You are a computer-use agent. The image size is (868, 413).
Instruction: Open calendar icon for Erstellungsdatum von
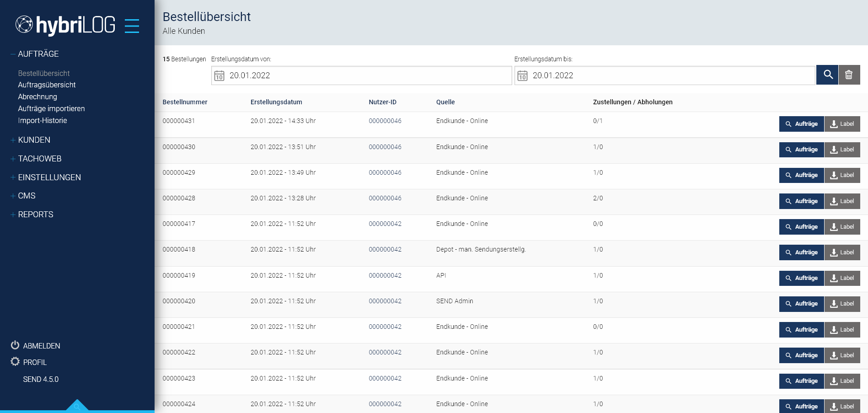pos(220,75)
